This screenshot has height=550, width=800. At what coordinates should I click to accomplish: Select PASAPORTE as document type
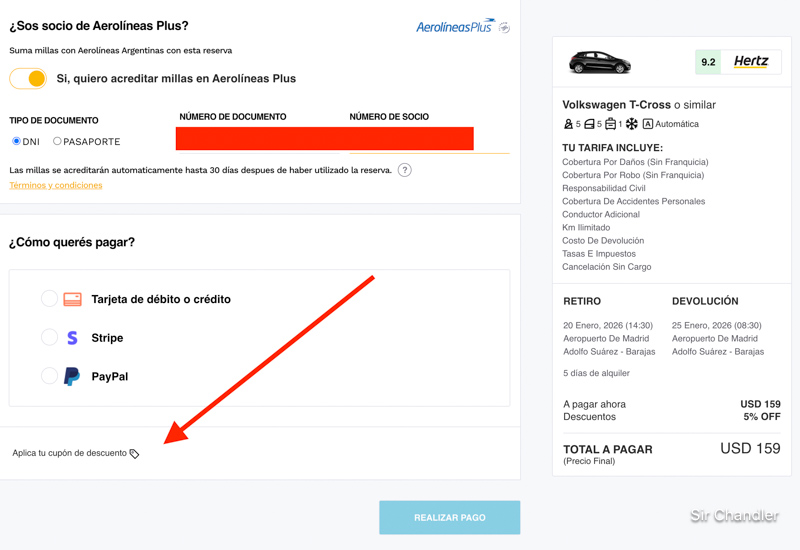(57, 142)
